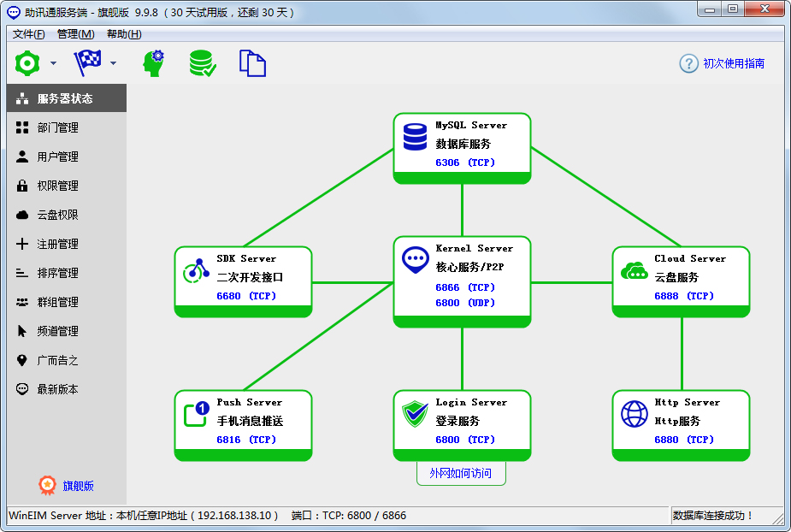This screenshot has height=532, width=791.
Task: Click the 外网如何访问 button
Action: coord(461,473)
